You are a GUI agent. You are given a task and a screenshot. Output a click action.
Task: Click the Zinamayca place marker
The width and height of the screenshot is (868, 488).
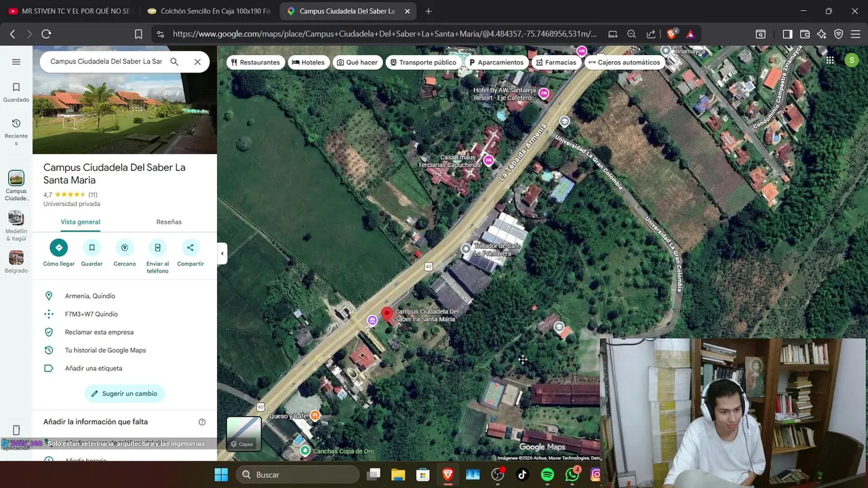(x=666, y=51)
